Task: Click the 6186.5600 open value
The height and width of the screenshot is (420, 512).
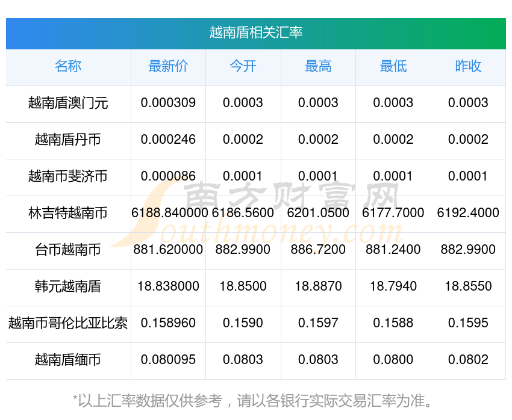Action: 243,213
